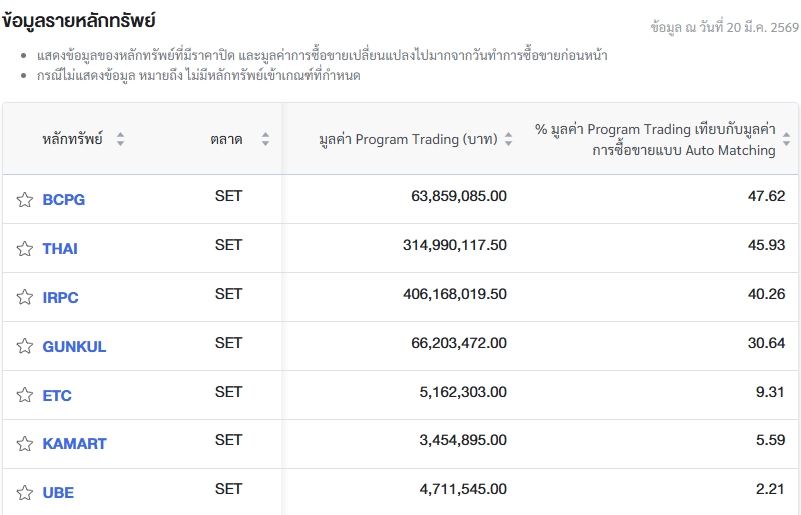Open the THAI stock page
Screen dimensions: 801x515
pyautogui.click(x=60, y=249)
